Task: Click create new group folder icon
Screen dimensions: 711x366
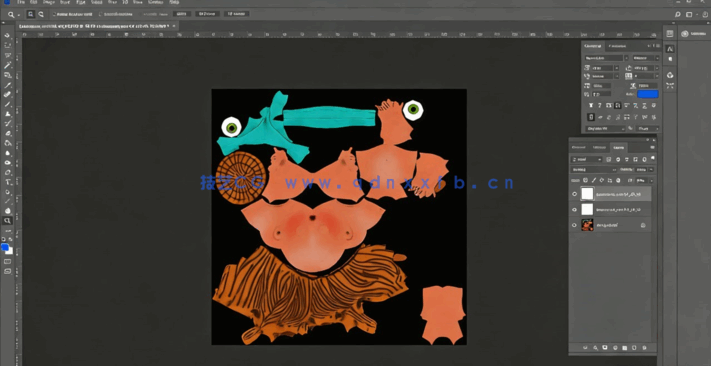Action: click(x=624, y=348)
